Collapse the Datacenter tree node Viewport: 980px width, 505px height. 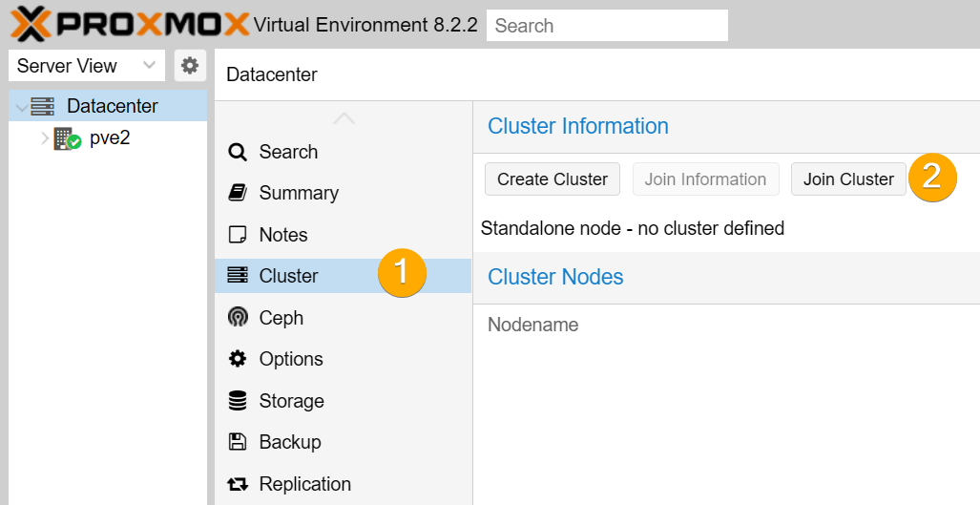tap(22, 107)
